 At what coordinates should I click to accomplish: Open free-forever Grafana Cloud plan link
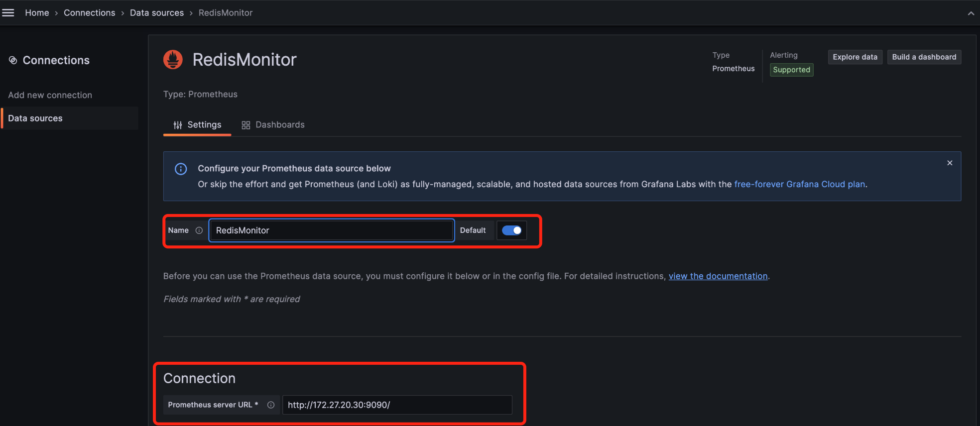800,184
